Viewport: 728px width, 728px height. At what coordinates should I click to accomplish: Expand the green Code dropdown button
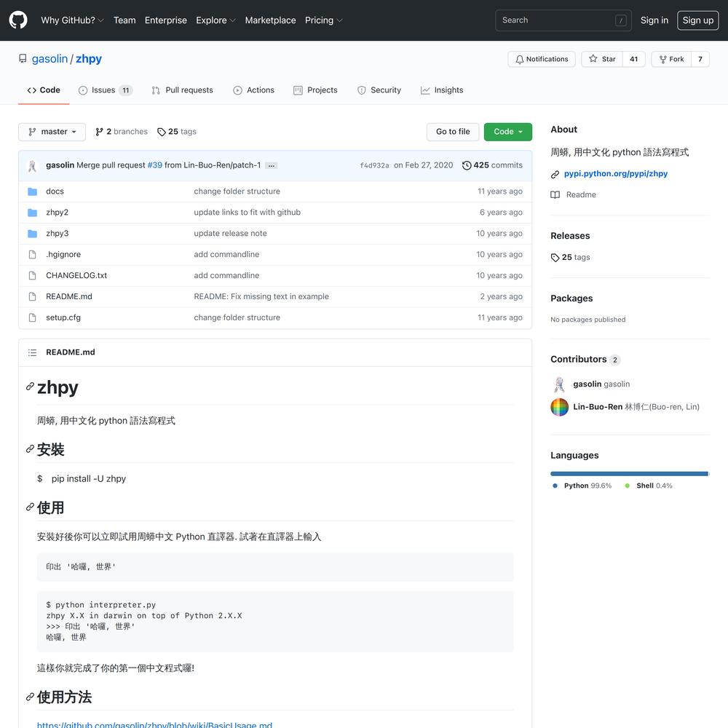pos(508,132)
